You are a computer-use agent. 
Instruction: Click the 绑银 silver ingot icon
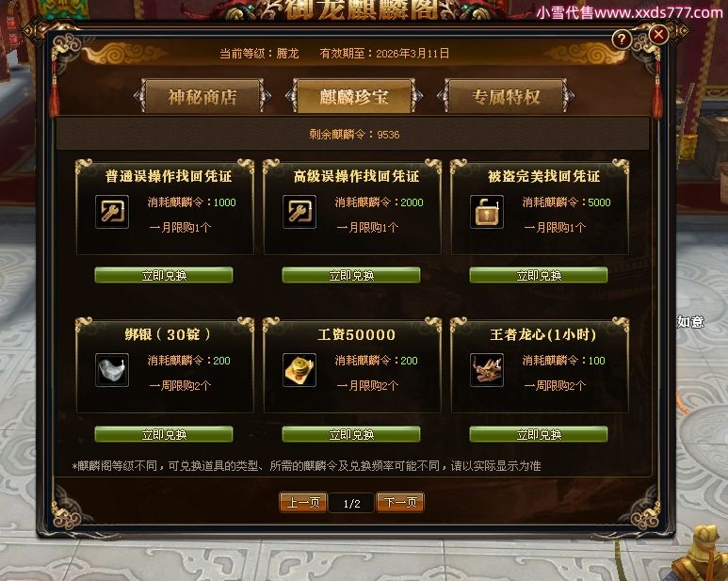pos(112,370)
